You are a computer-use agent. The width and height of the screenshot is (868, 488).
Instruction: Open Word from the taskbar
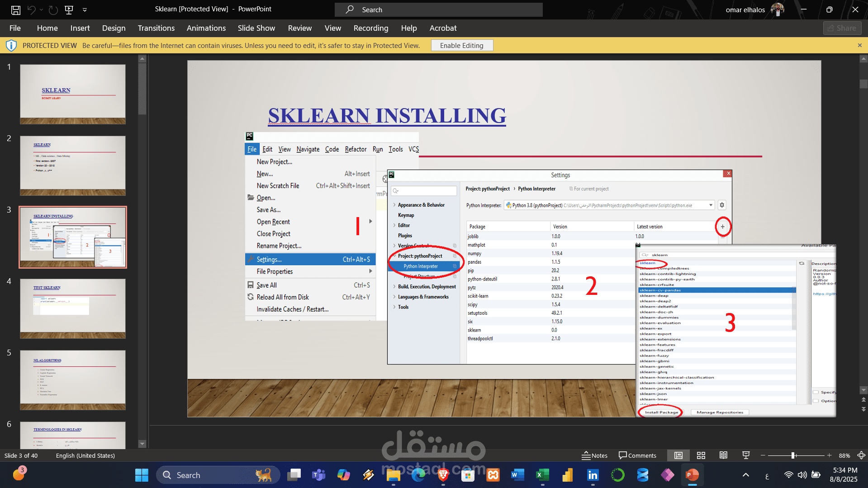517,475
